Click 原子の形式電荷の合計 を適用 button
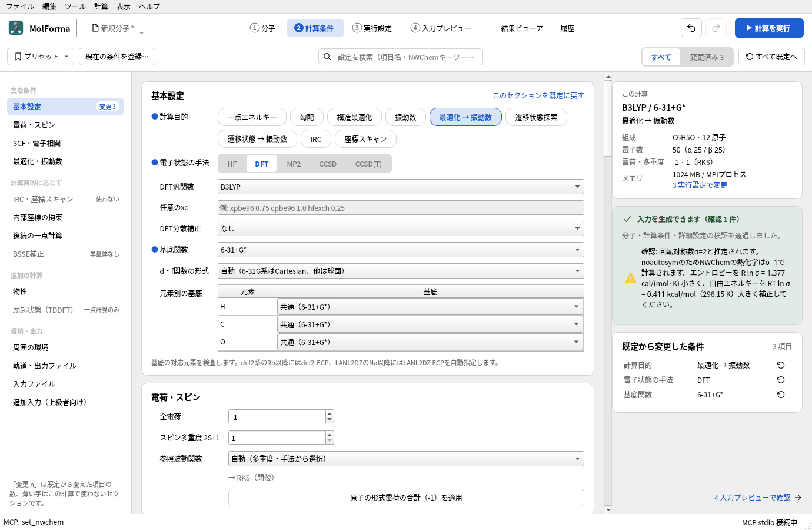Viewport: 812px width, 530px height. (406, 498)
